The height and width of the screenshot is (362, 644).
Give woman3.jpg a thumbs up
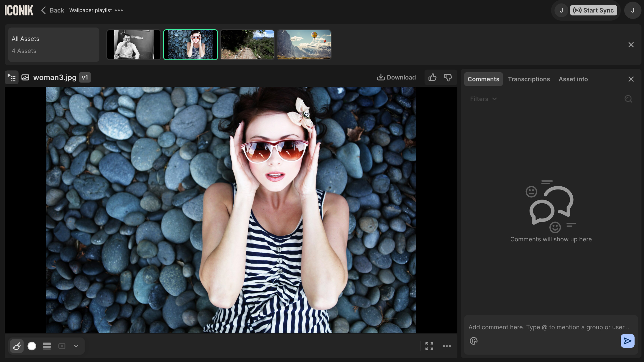pyautogui.click(x=432, y=77)
